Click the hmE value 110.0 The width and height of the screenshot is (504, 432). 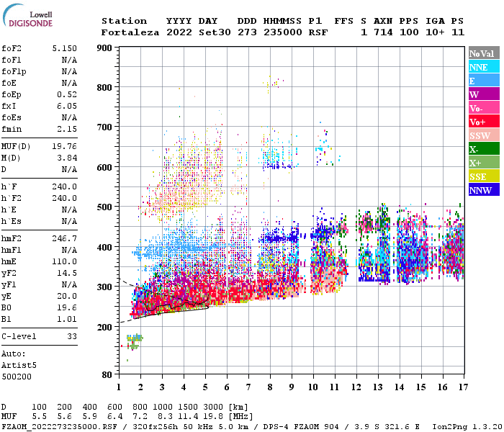click(65, 261)
